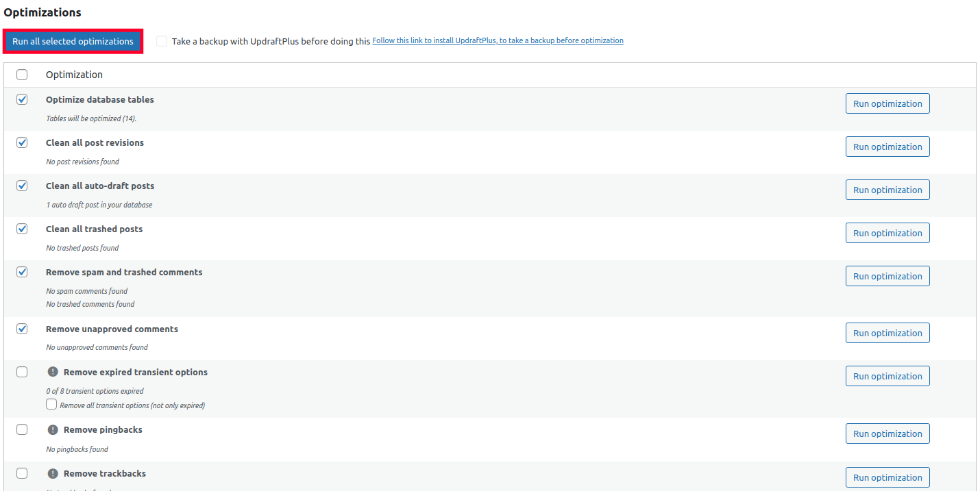Click the 'No trashed posts found' text
Image resolution: width=980 pixels, height=491 pixels.
click(x=82, y=248)
